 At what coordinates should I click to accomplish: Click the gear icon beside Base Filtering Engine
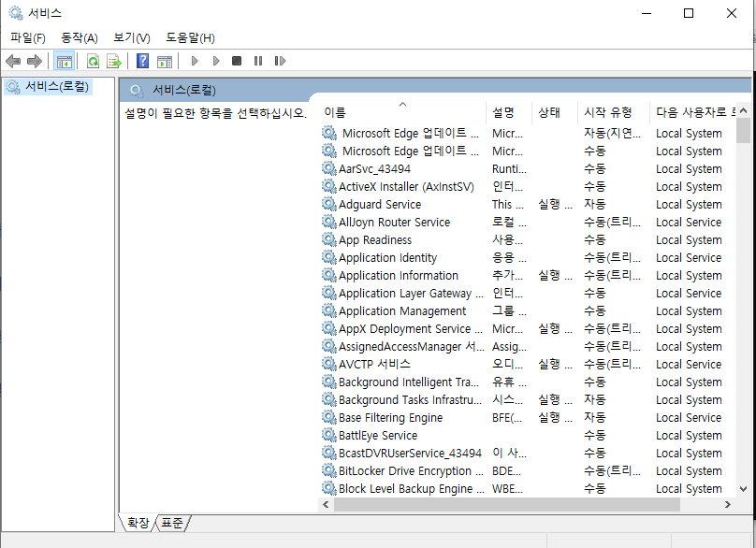point(329,417)
